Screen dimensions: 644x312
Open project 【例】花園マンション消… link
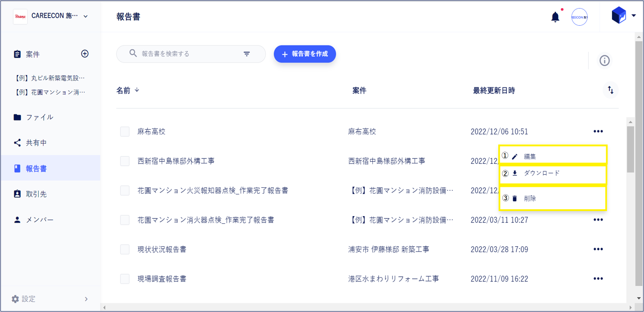coord(49,92)
